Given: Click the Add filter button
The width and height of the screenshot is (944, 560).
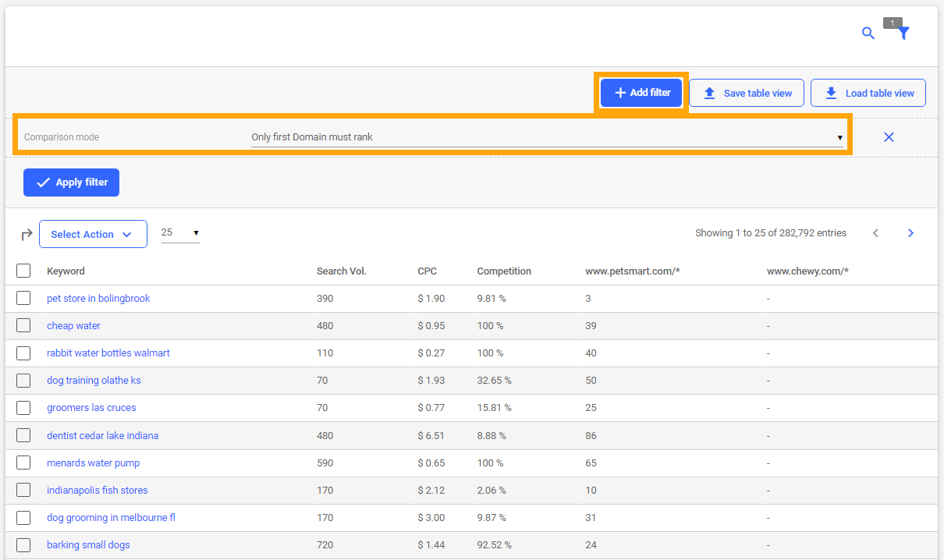Looking at the screenshot, I should pos(641,93).
